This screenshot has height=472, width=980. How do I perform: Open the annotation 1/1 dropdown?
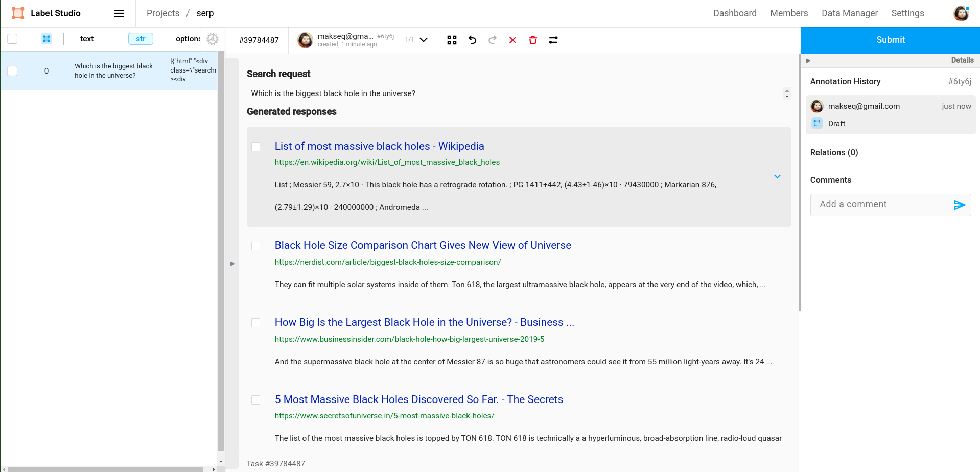[423, 40]
